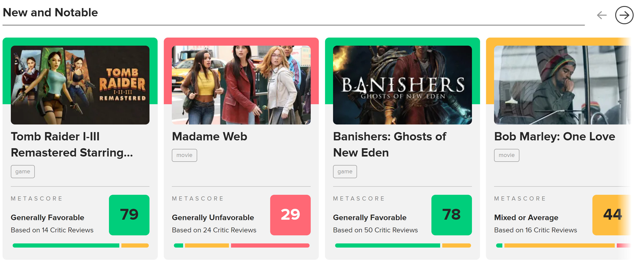Screen dimensions: 644x269
Task: Open the Madame Web poster image
Action: pos(241,85)
